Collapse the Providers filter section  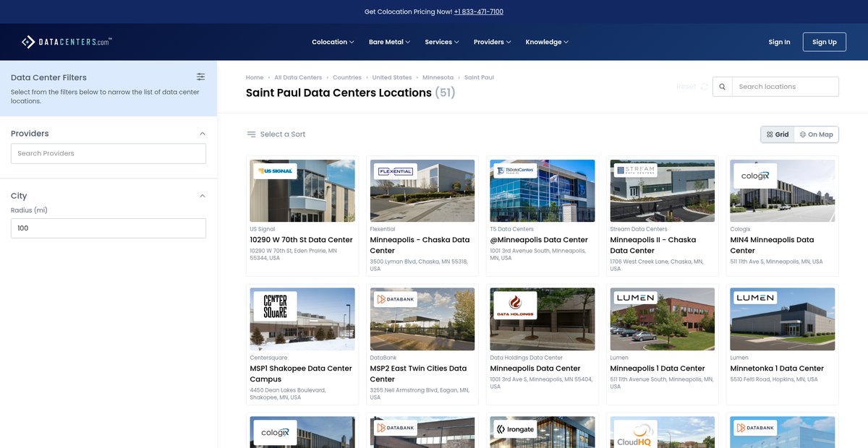point(203,134)
